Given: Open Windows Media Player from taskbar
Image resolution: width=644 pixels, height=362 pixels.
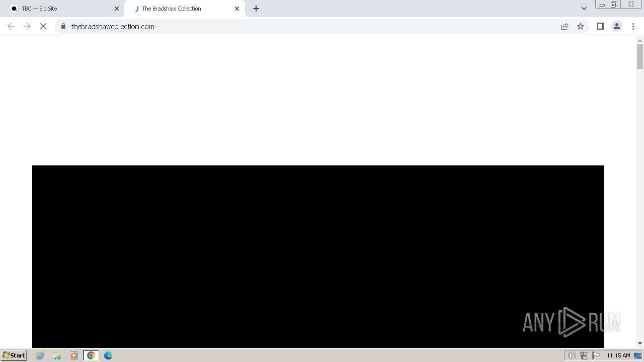Looking at the screenshot, I should click(x=74, y=355).
